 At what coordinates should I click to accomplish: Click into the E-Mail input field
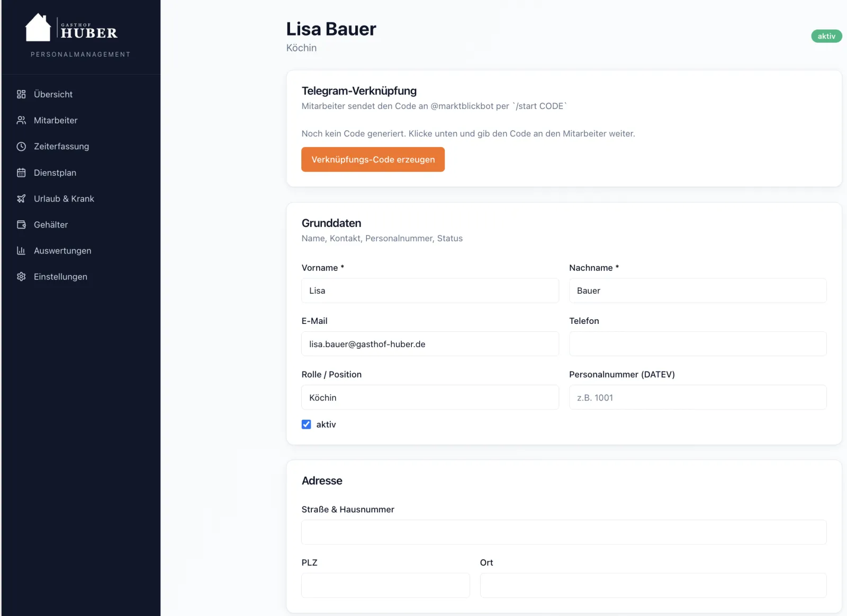pos(430,344)
